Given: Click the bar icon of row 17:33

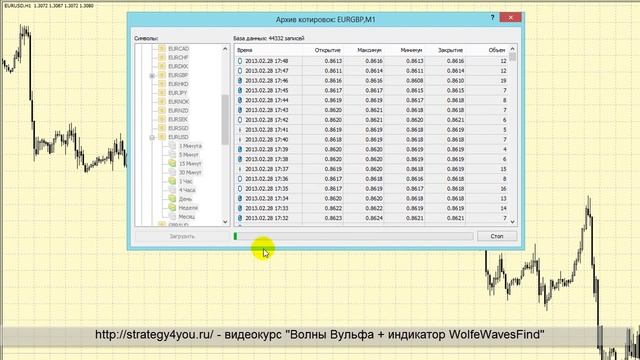Looking at the screenshot, I should (x=240, y=208).
